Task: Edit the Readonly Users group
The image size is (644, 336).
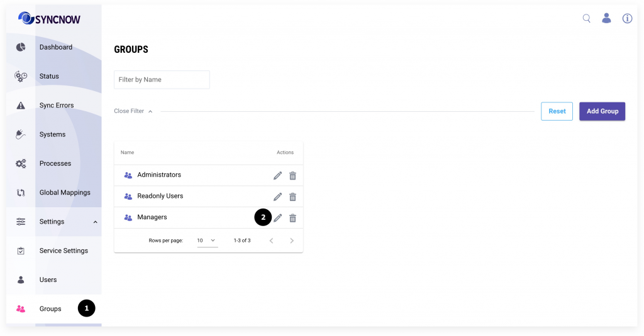Action: [277, 197]
